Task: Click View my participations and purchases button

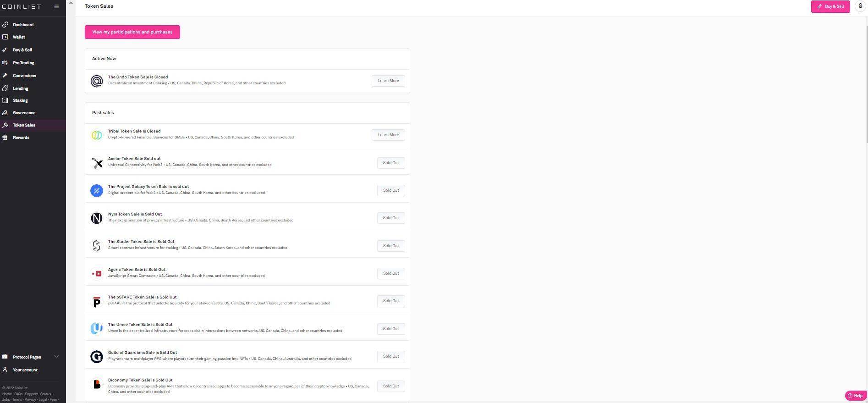Action: pyautogui.click(x=132, y=32)
